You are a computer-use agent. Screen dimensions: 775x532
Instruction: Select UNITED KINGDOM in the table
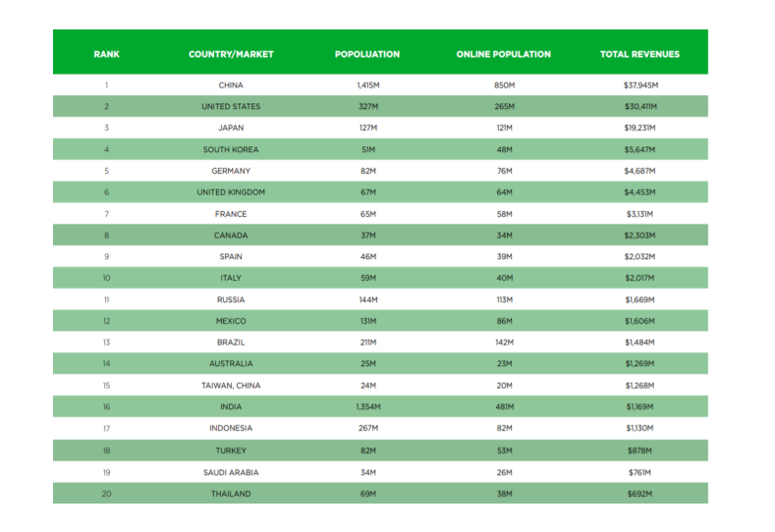pos(231,192)
